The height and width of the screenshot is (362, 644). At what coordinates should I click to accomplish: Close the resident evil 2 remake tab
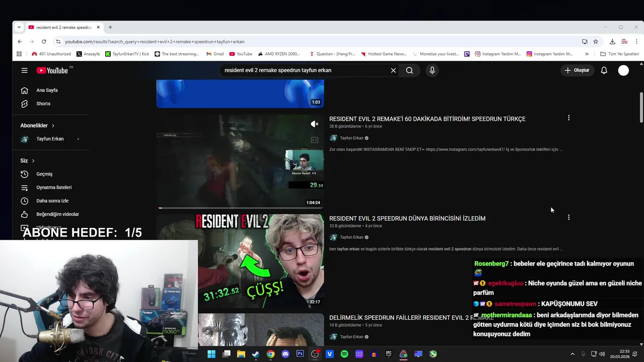98,27
